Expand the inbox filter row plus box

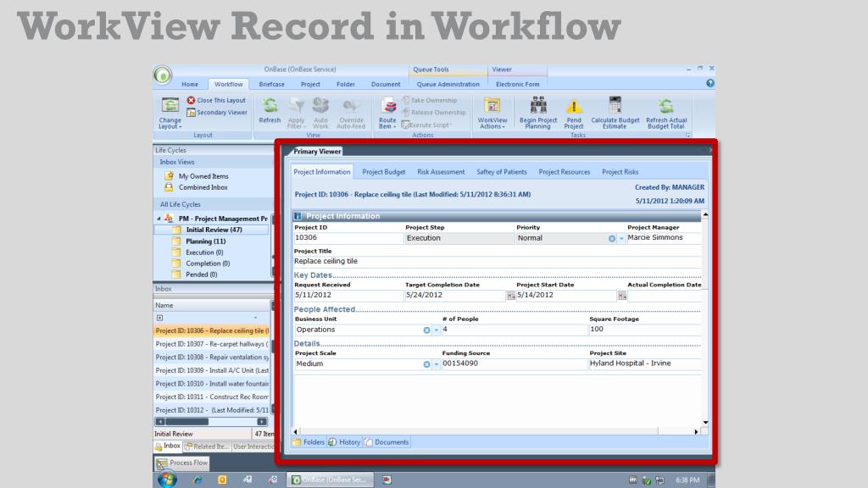(159, 318)
